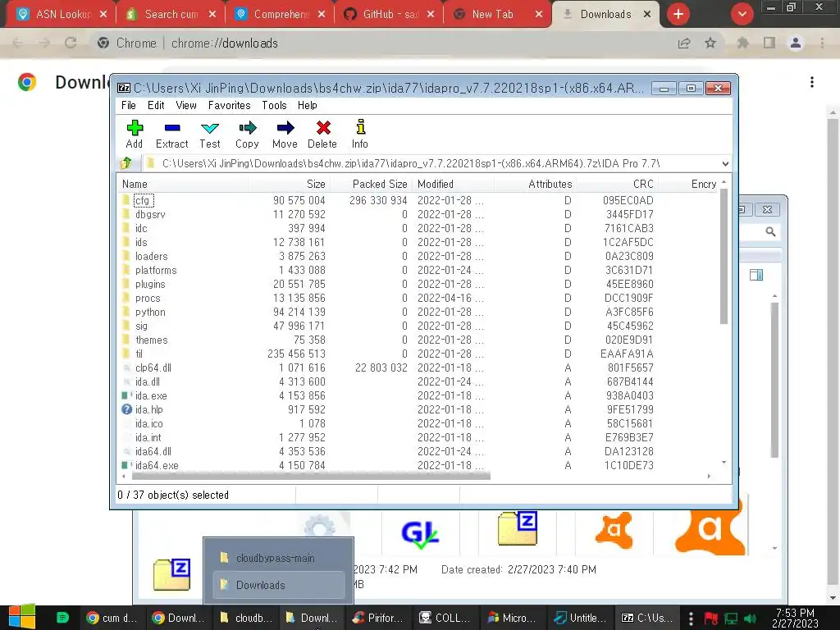Click the Info toolbar icon

360,134
